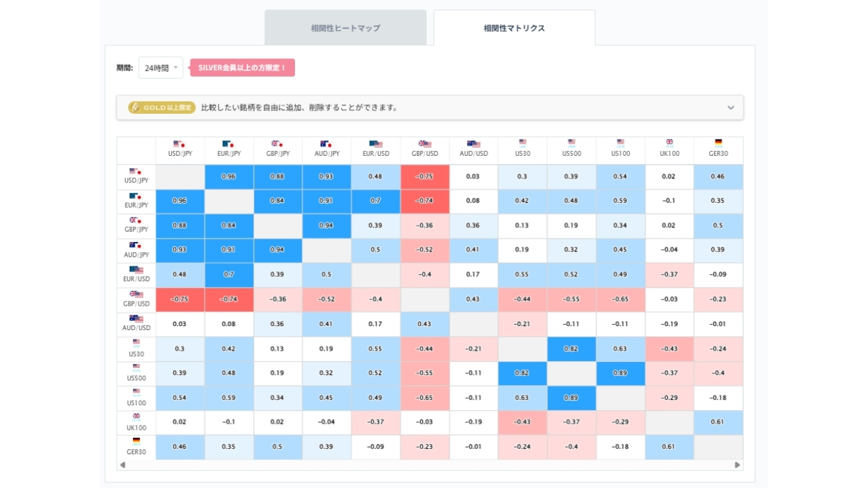Click the UK100 flag icon in column header

(669, 143)
